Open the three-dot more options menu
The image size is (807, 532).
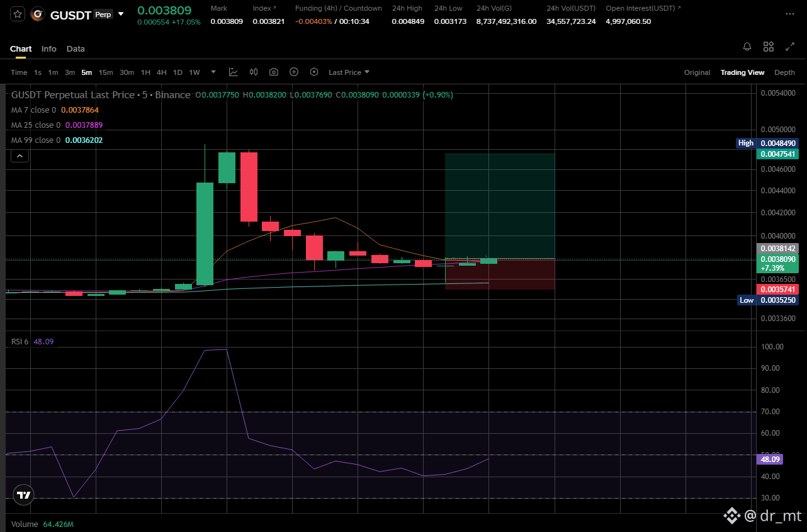click(x=789, y=13)
